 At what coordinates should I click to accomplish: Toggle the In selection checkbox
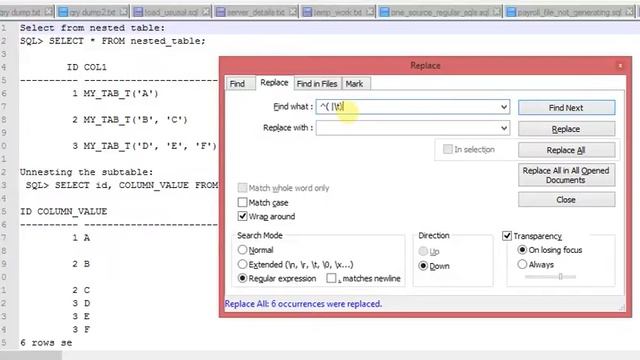[448, 149]
